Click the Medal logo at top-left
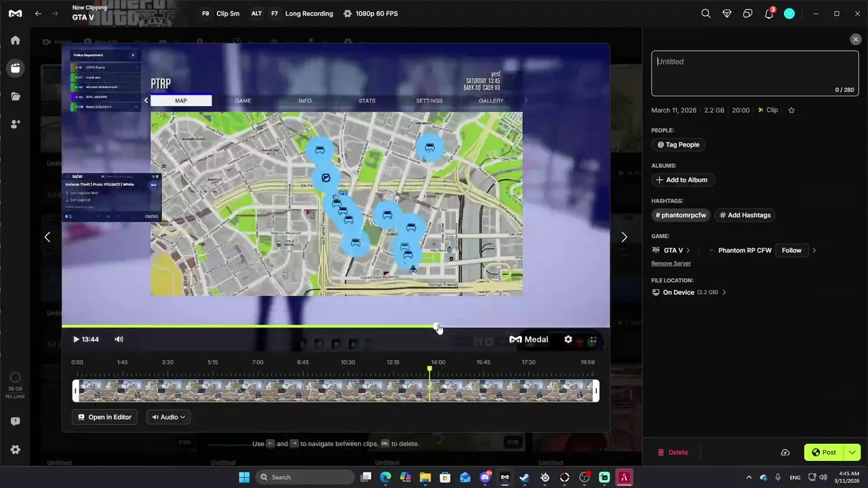The height and width of the screenshot is (488, 868). point(15,14)
